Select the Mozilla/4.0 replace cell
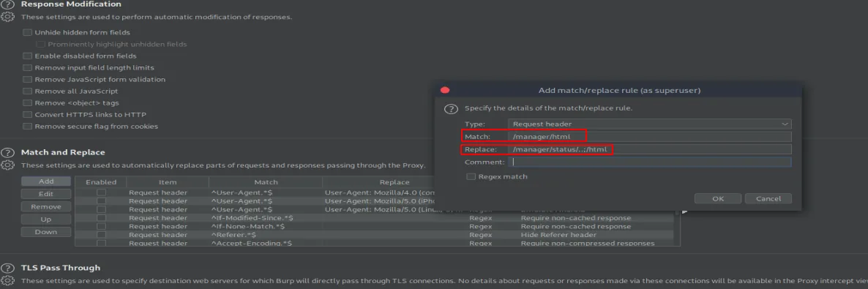The image size is (868, 289). [378, 192]
